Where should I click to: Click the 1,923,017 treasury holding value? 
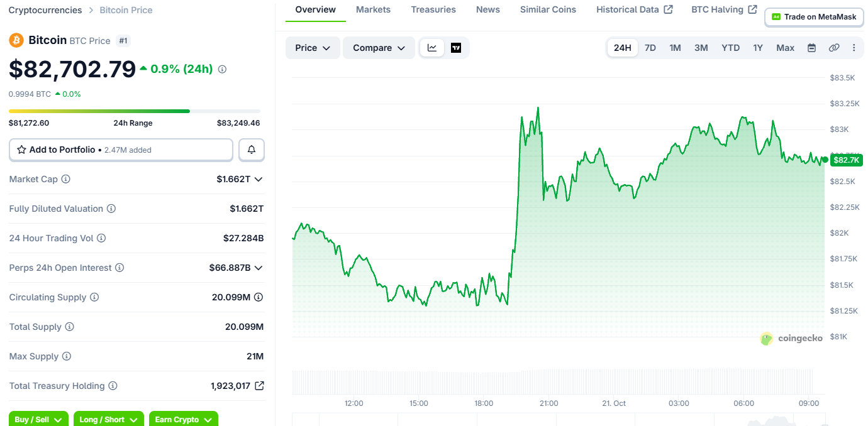[230, 386]
